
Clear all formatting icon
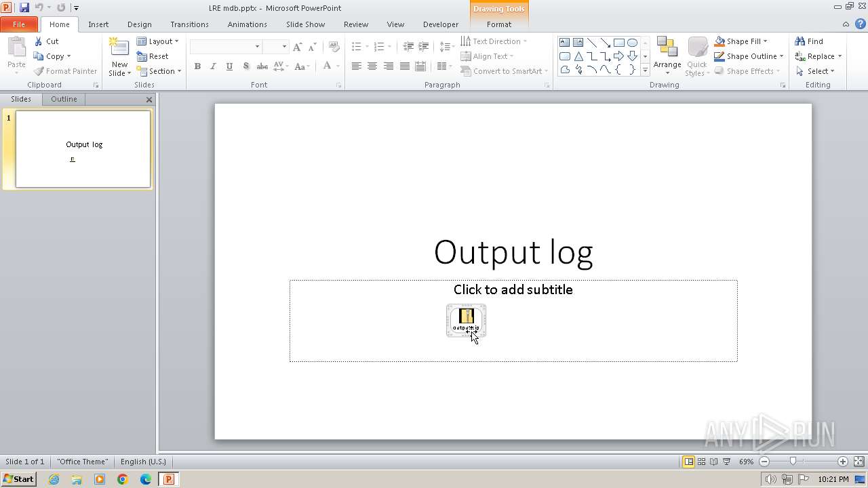(334, 47)
